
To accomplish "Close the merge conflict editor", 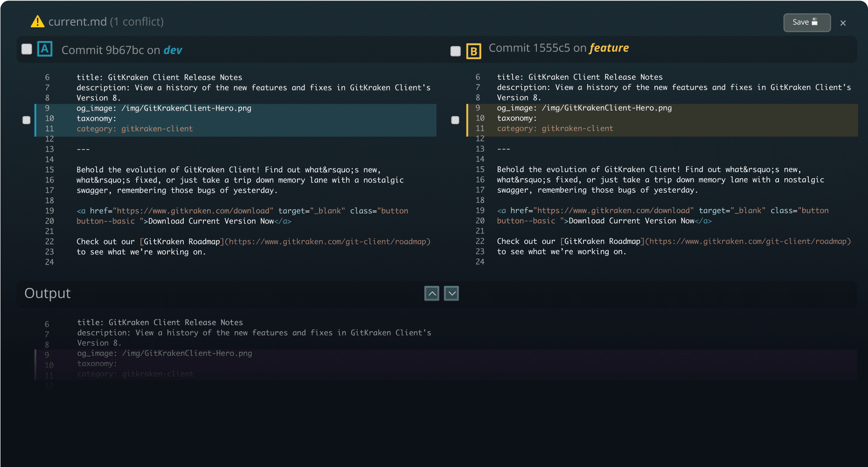I will pos(843,23).
